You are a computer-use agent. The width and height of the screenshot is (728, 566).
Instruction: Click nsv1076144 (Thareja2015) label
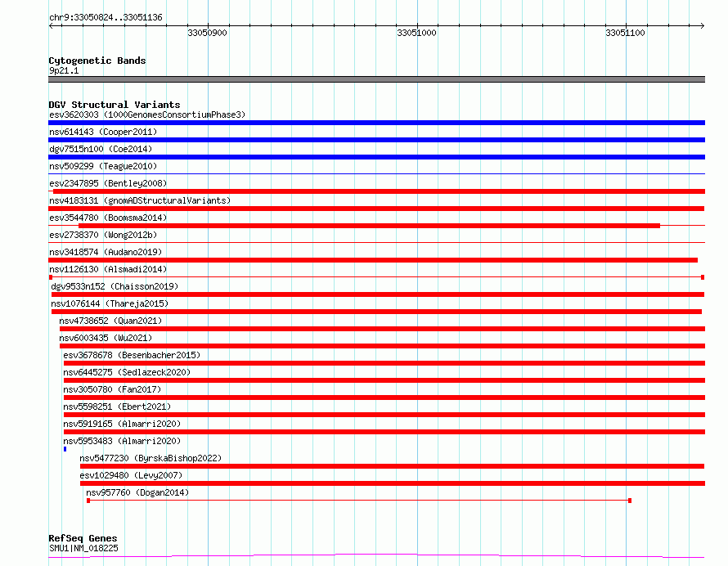pos(110,303)
